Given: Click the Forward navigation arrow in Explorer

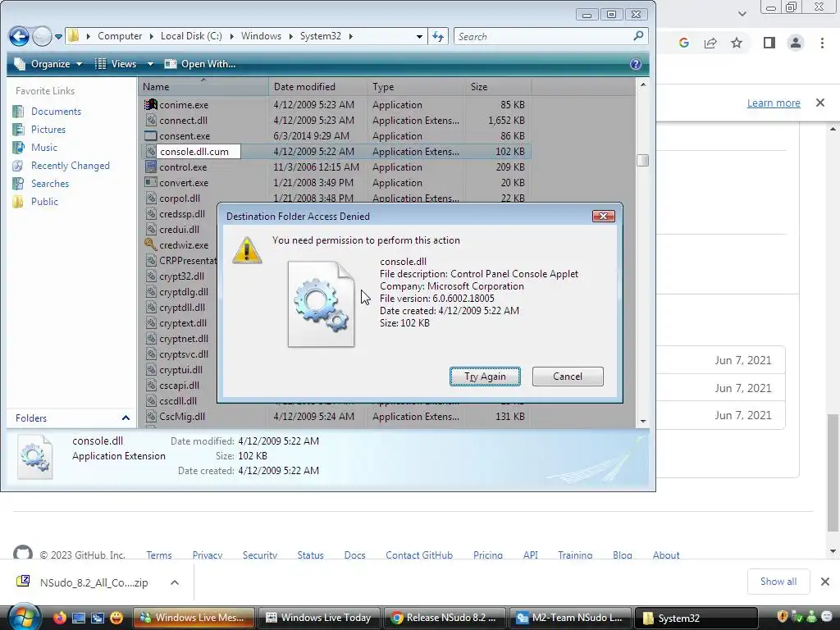Looking at the screenshot, I should pyautogui.click(x=42, y=36).
